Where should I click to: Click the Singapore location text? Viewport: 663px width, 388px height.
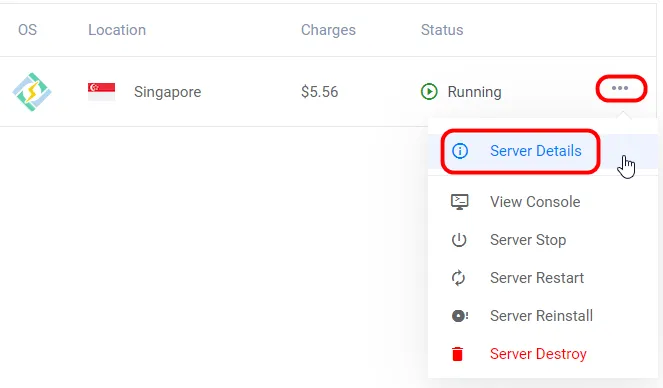pyautogui.click(x=167, y=92)
